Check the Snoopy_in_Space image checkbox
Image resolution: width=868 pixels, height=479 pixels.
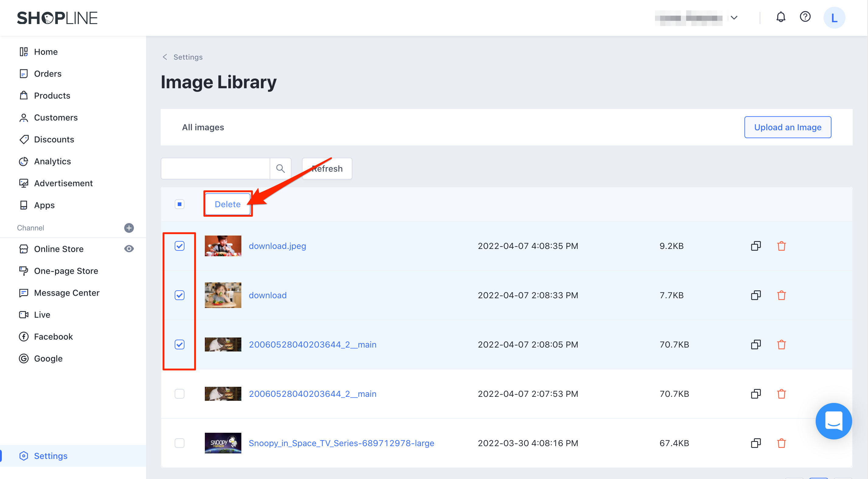180,443
